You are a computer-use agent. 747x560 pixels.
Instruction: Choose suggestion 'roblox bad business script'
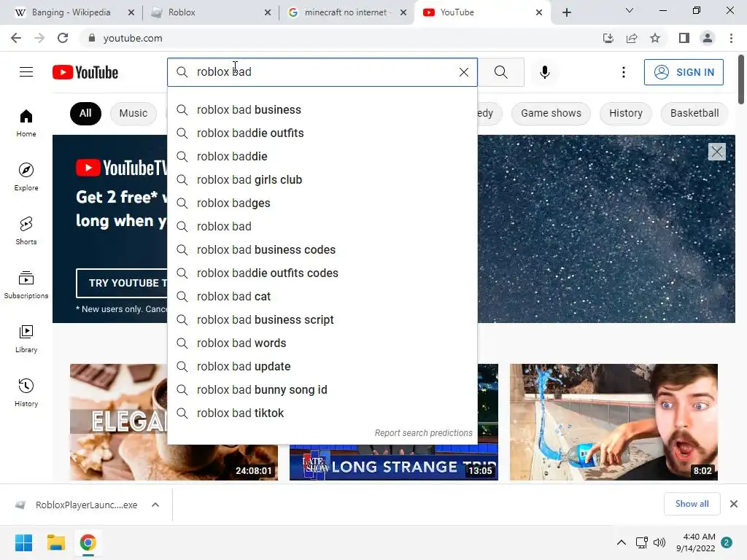click(322, 319)
